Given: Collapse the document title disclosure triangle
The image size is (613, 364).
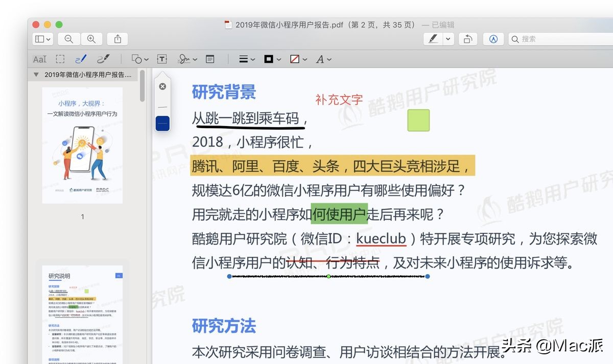Looking at the screenshot, I should pos(36,75).
